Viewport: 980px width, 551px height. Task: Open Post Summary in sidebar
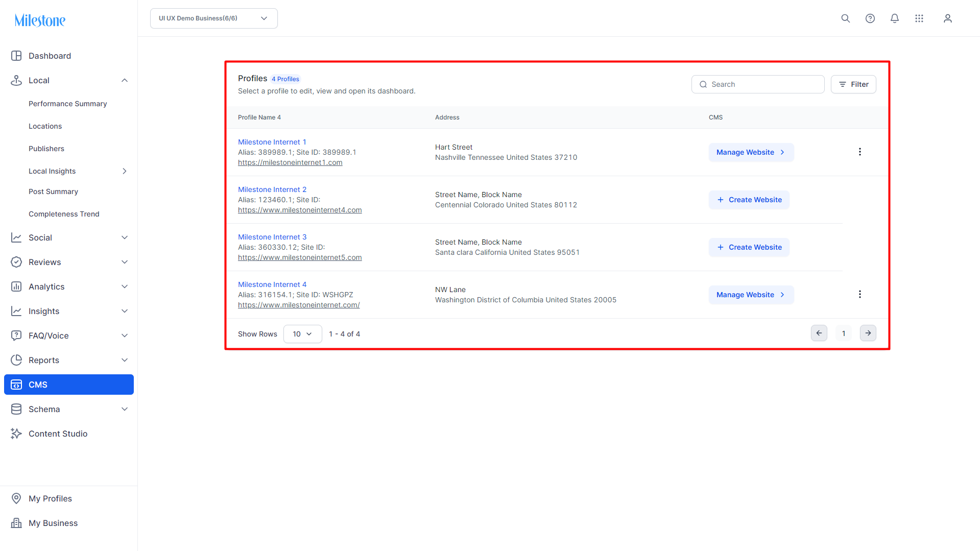click(x=53, y=191)
